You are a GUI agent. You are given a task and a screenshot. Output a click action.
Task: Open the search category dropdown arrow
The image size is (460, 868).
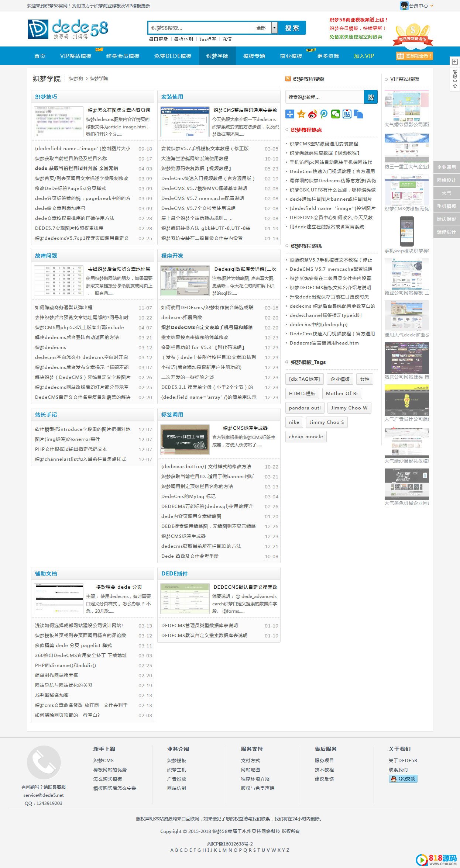[274, 28]
